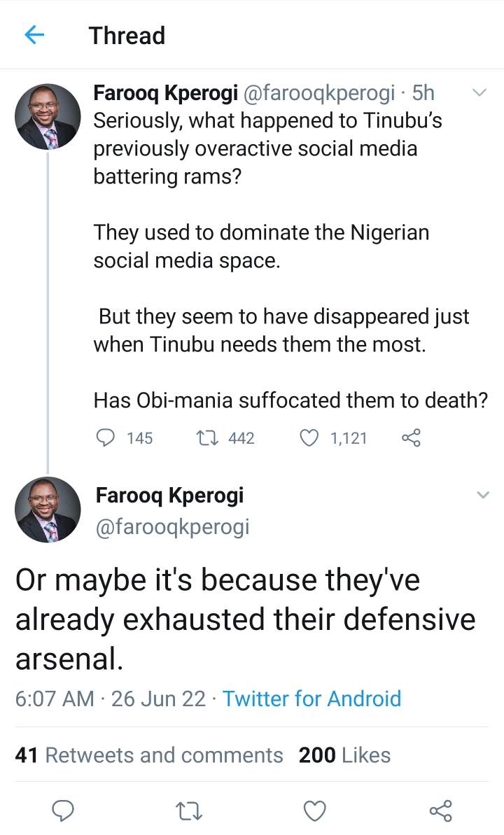Image resolution: width=504 pixels, height=835 pixels.
Task: Tap the 6:07 AM · 26 Jun 22 timestamp
Action: (x=110, y=699)
